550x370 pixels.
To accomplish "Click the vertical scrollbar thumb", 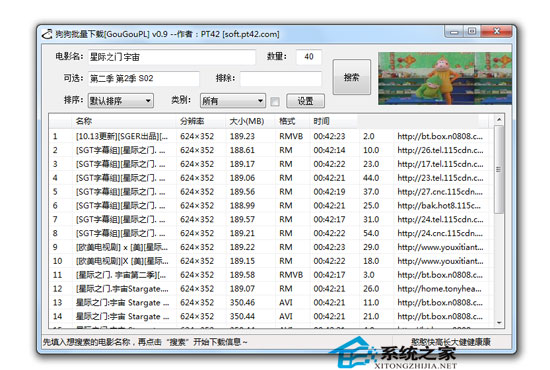I will point(499,169).
